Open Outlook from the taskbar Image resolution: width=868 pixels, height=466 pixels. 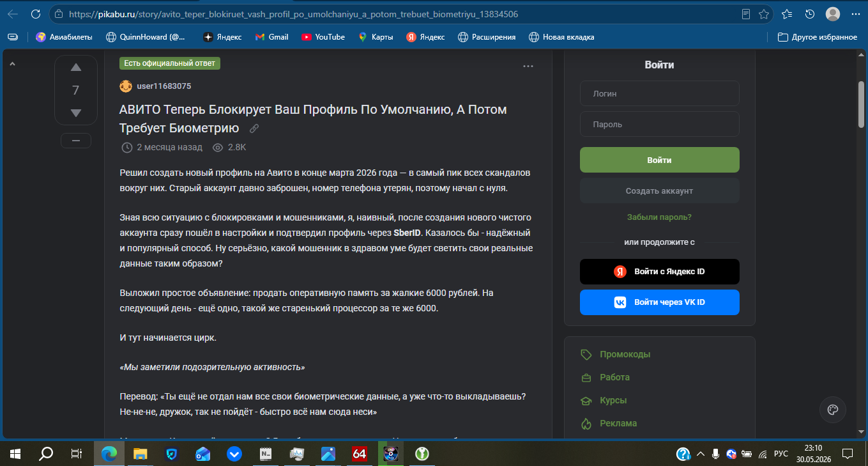[x=202, y=454]
